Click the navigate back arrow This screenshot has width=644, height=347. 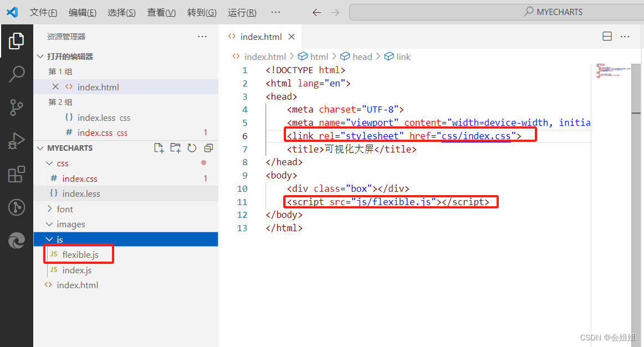[316, 11]
